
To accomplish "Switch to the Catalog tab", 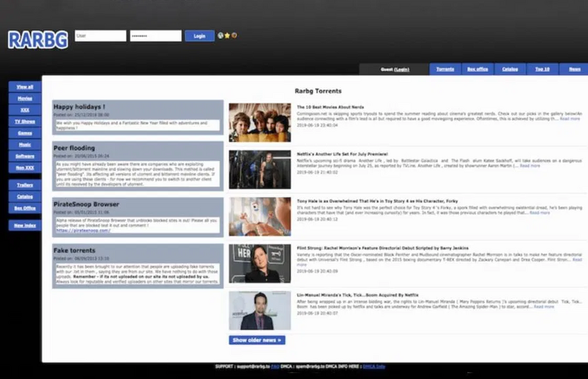I will click(510, 69).
